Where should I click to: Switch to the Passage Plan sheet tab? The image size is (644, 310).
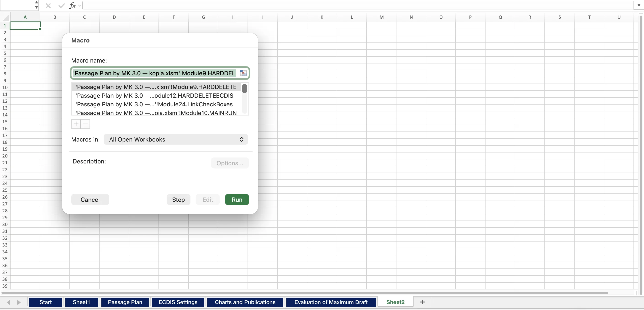(125, 302)
